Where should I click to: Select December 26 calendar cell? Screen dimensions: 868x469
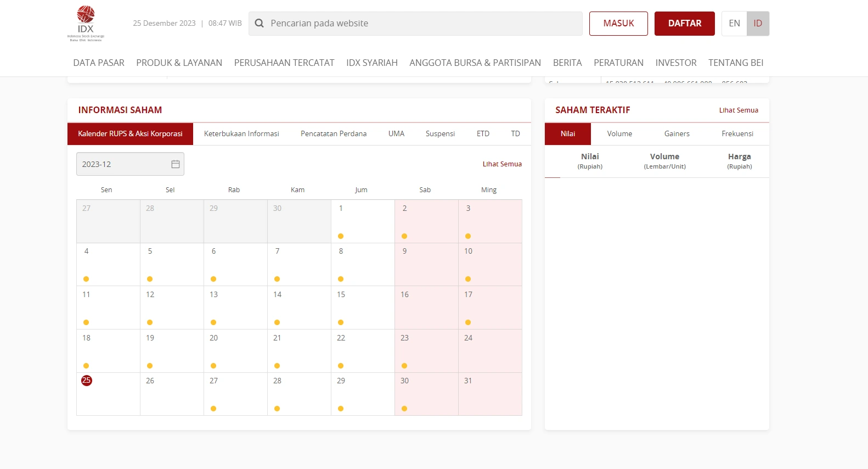point(172,394)
